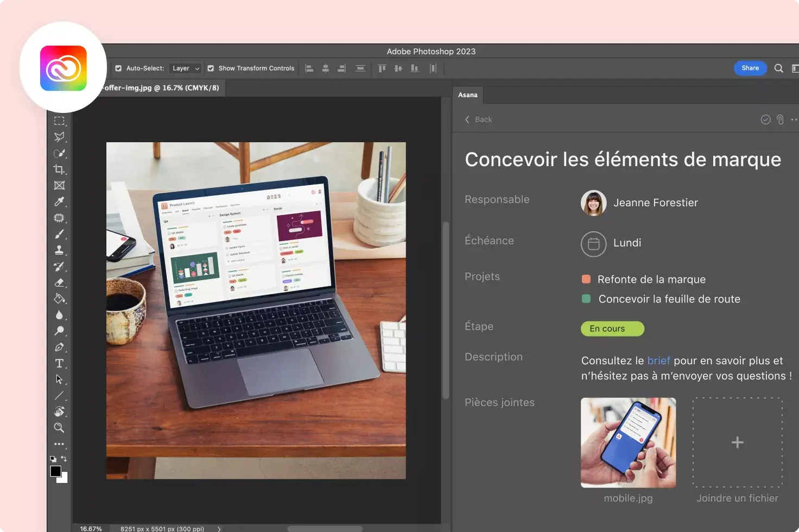This screenshot has height=532, width=799.
Task: Select the Rectangular Marquee tool
Action: pos(60,121)
